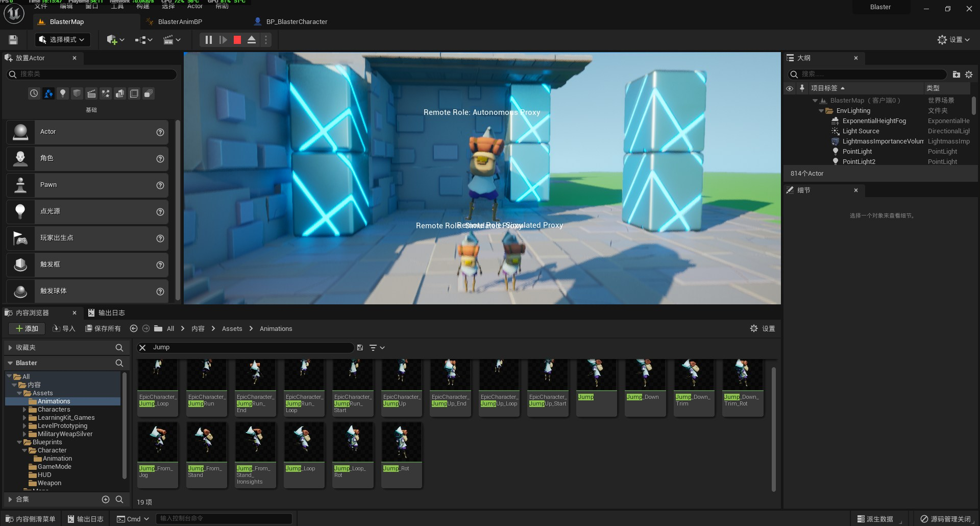980x526 pixels.
Task: Select the Lights category bulb icon
Action: (63, 93)
